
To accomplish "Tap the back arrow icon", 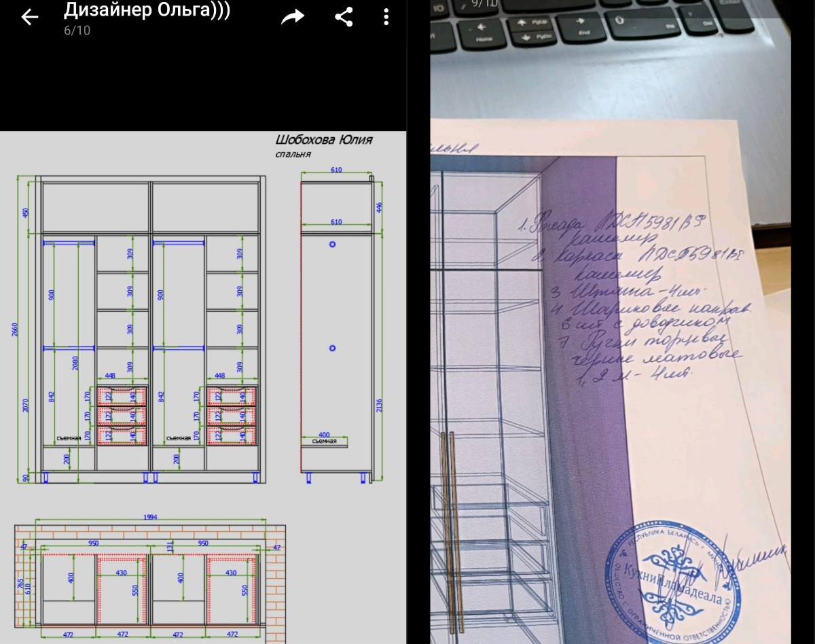I will (x=30, y=17).
